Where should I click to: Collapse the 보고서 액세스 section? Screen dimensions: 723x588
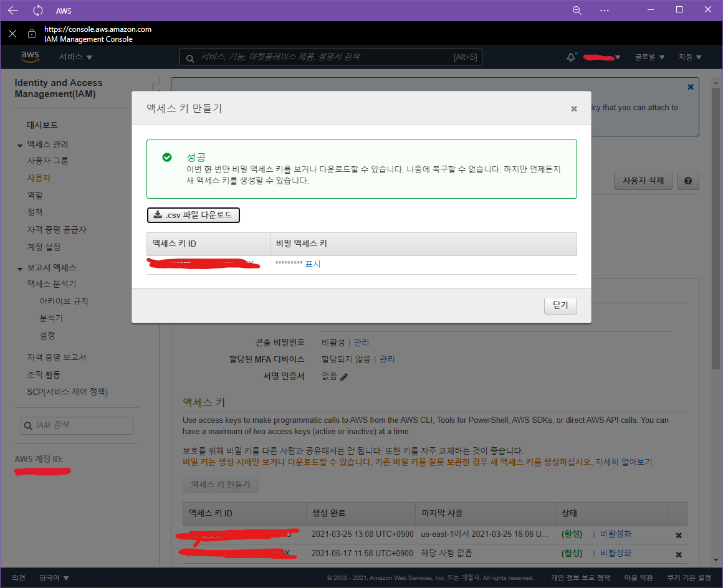click(20, 268)
